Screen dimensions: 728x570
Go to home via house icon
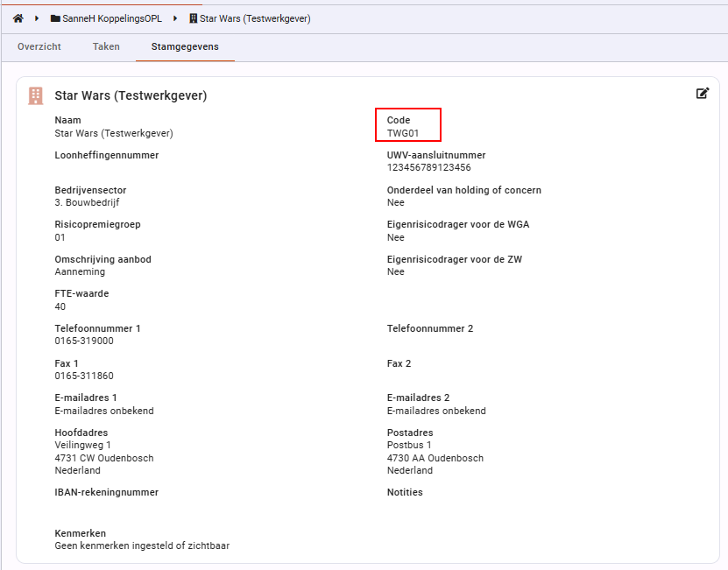pos(18,18)
